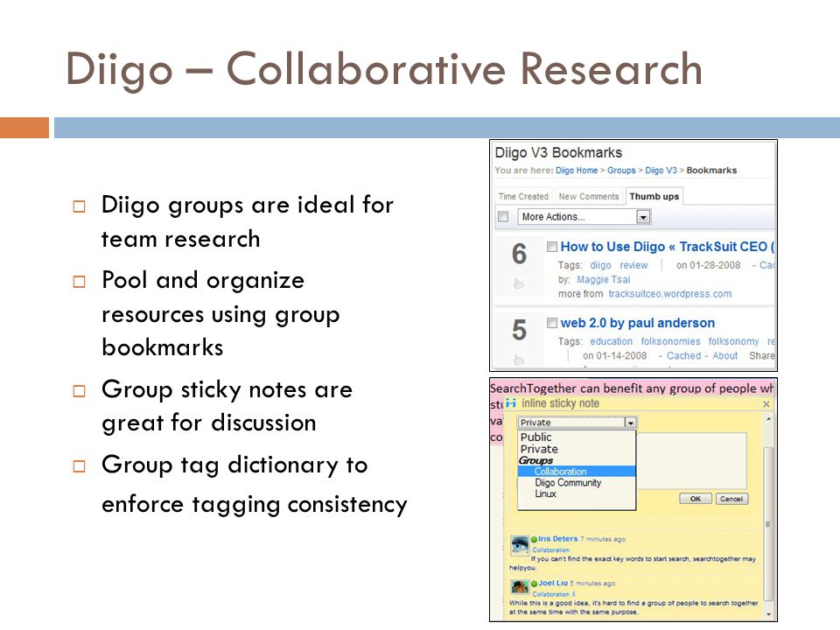Click the '7 minutes ago' timestamp
This screenshot has height=630, width=840.
point(603,540)
